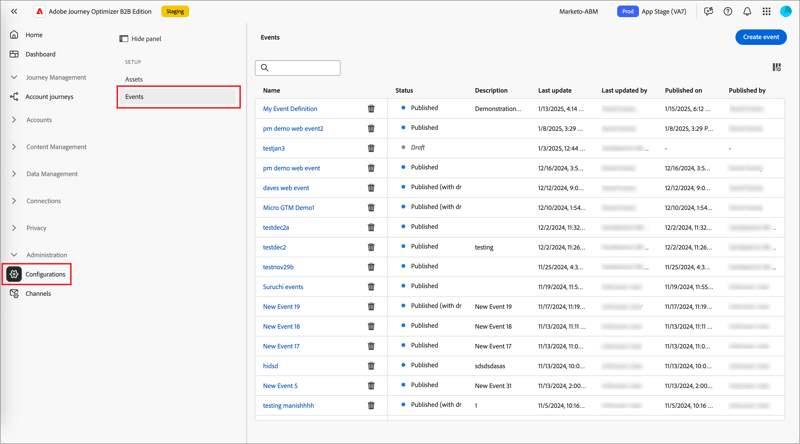
Task: Click trash icon for testjan3 event
Action: pyautogui.click(x=371, y=148)
